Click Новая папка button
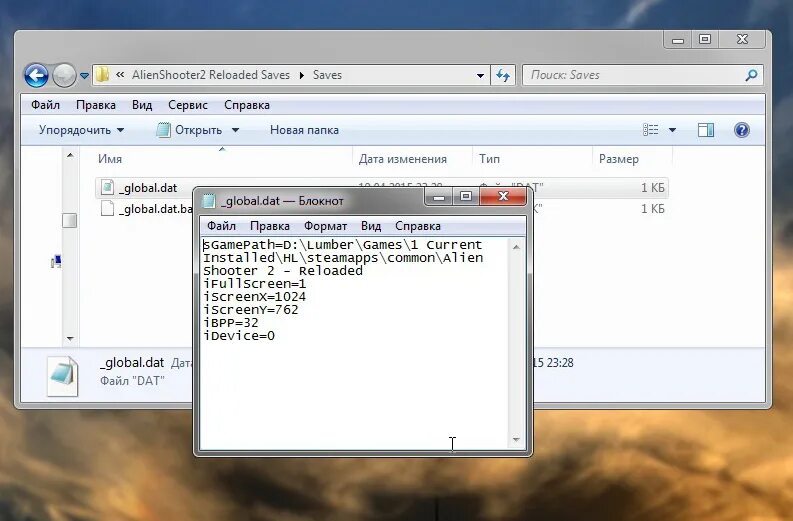 pyautogui.click(x=304, y=130)
